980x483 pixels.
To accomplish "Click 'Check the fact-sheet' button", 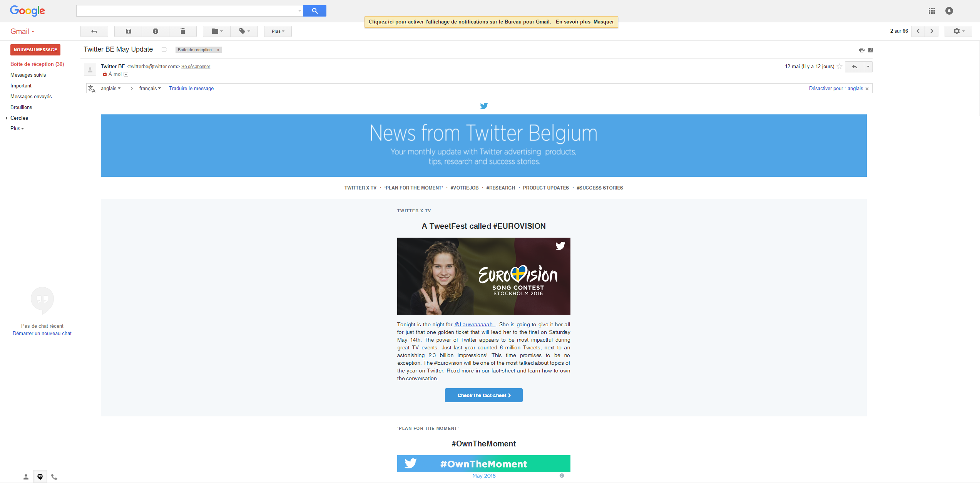I will 484,396.
